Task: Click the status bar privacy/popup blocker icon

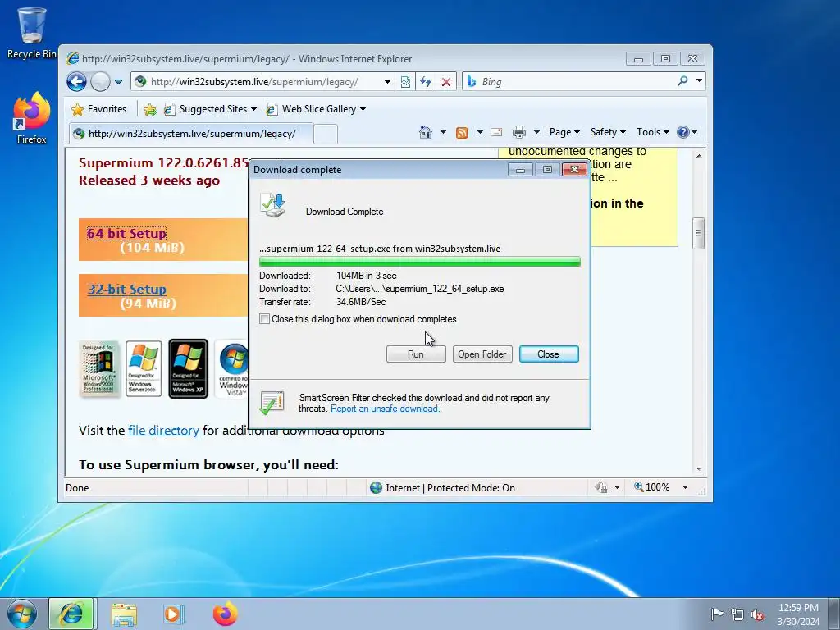Action: [x=601, y=487]
